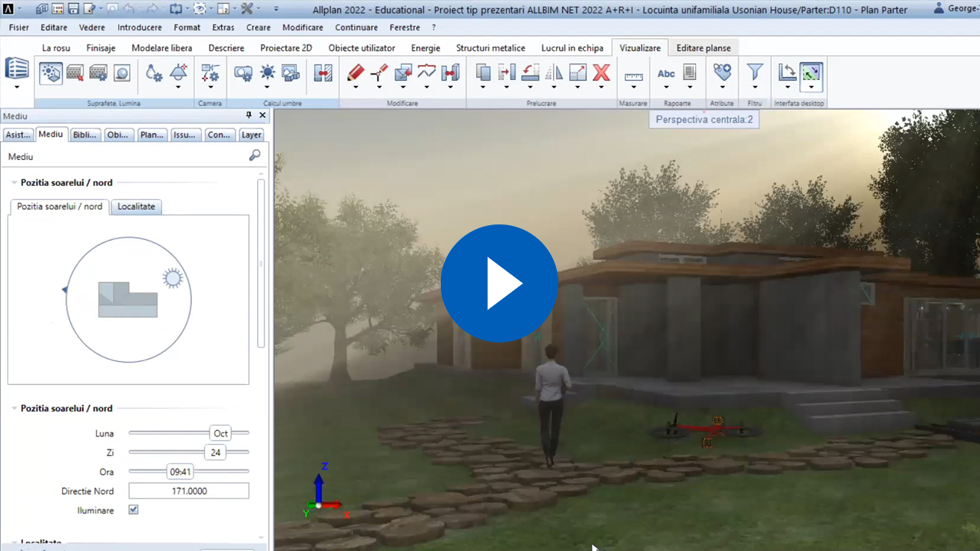Select the sun study icon
980x551 pixels.
(267, 72)
